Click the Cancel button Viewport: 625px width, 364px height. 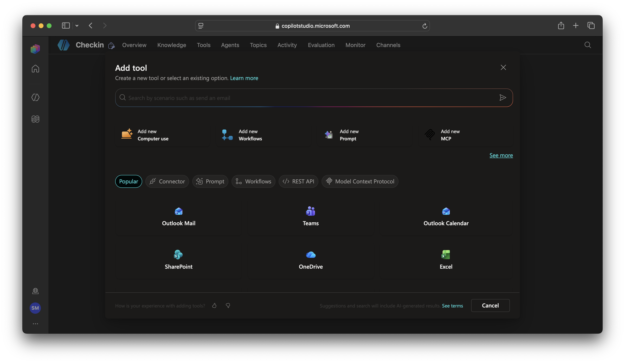490,305
